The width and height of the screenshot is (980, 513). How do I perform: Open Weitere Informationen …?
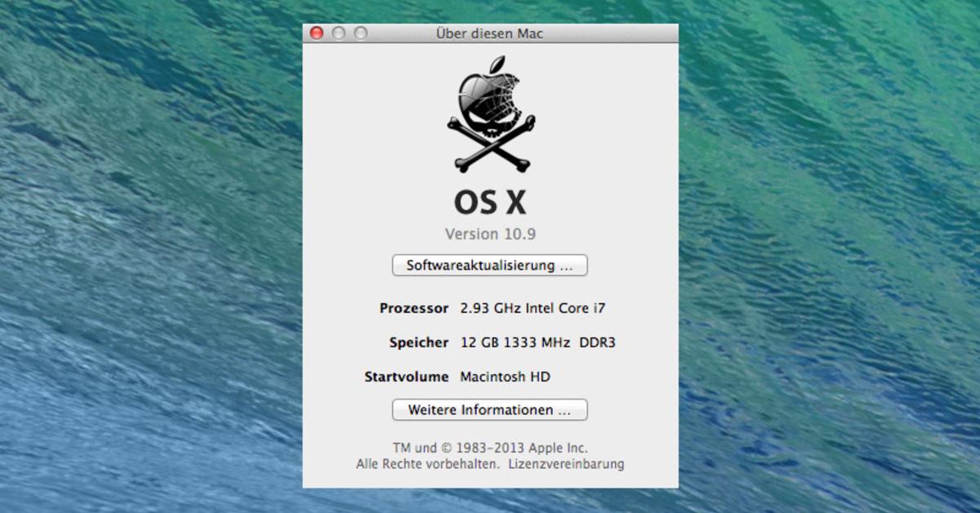[490, 410]
